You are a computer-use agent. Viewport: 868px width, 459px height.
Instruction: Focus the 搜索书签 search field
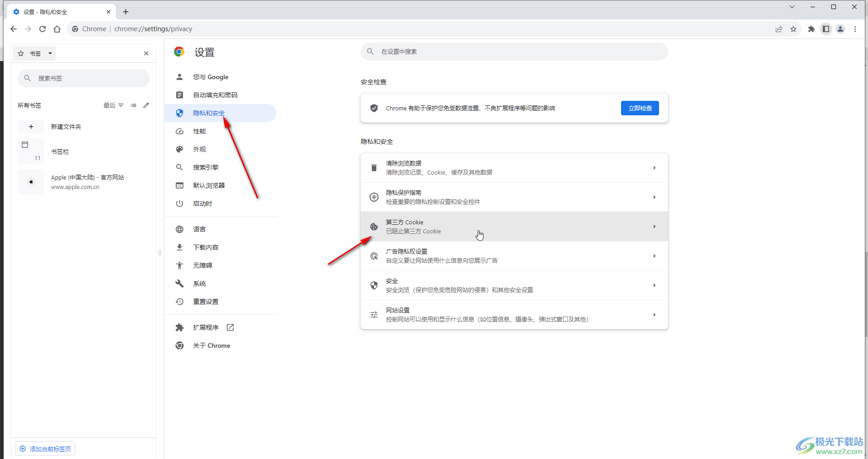pos(84,78)
